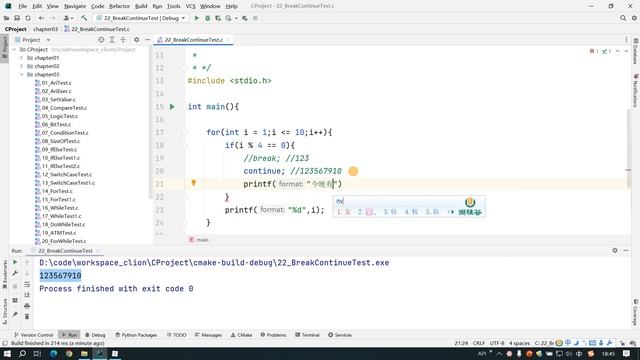Click the Build hammer icon
The width and height of the screenshot is (640, 360).
coord(84,18)
